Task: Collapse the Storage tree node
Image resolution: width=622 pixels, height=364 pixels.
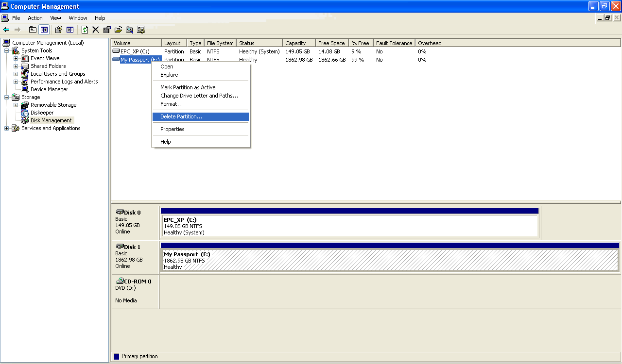Action: pos(6,97)
